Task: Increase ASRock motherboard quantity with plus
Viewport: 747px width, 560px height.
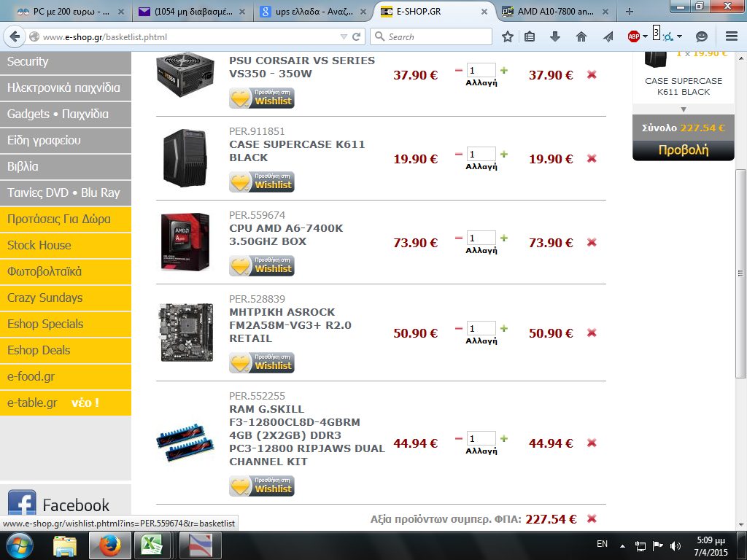Action: 504,329
